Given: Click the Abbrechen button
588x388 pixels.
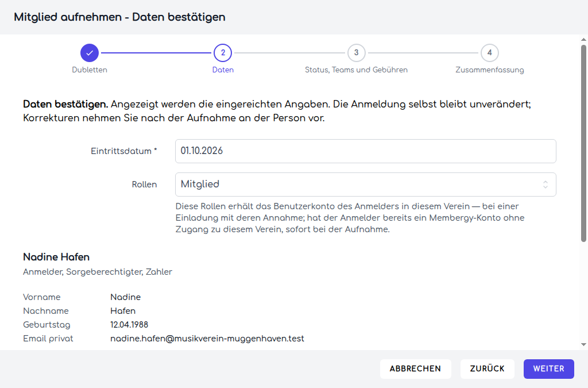Looking at the screenshot, I should click(415, 369).
